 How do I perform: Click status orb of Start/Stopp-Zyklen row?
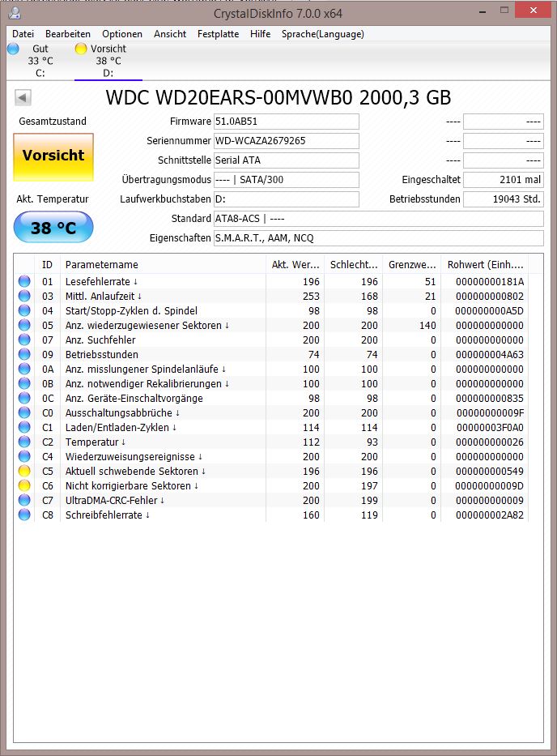pos(24,310)
